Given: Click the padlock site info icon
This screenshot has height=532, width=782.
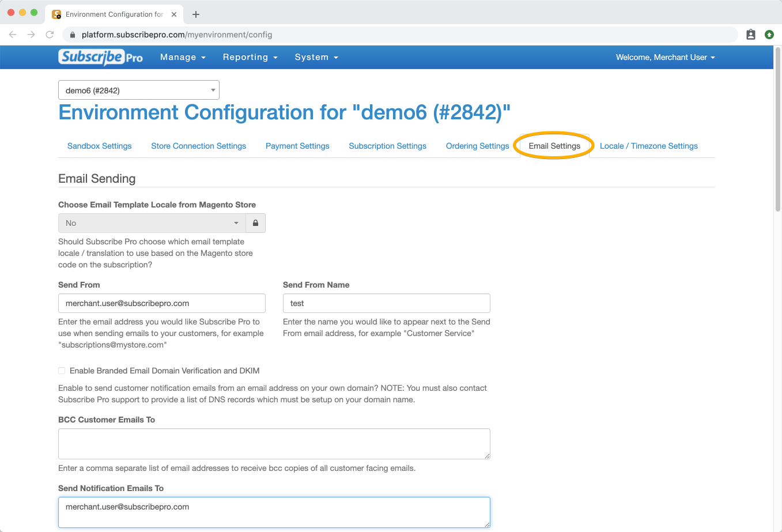Looking at the screenshot, I should 73,35.
